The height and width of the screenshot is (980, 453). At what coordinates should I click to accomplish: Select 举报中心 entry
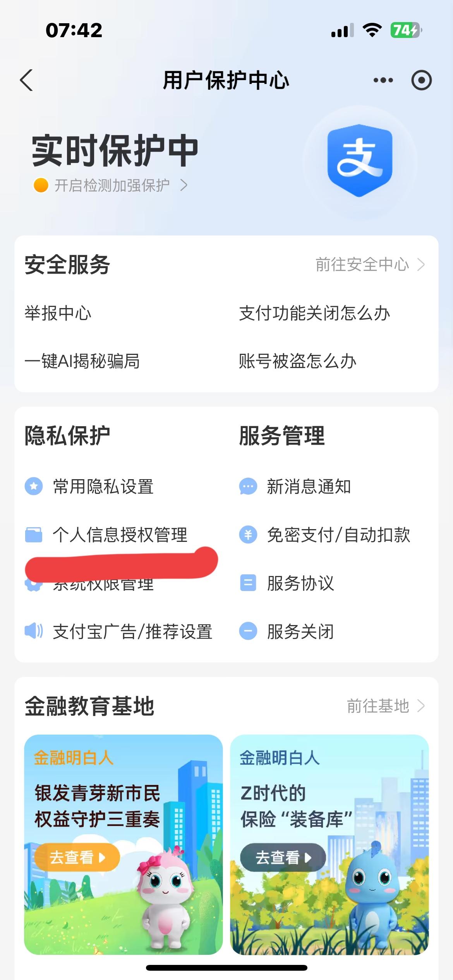tap(58, 313)
